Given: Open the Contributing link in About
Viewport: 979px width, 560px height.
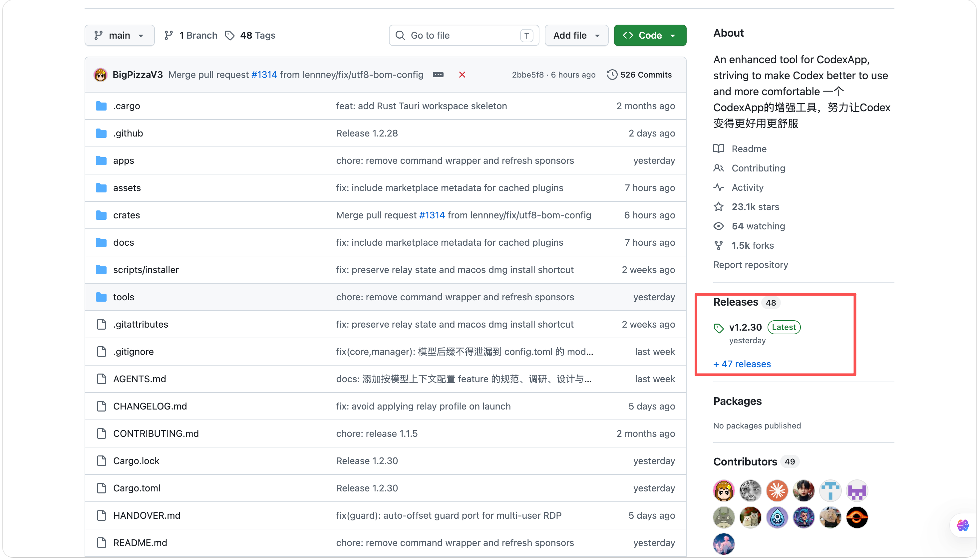Looking at the screenshot, I should [x=758, y=168].
